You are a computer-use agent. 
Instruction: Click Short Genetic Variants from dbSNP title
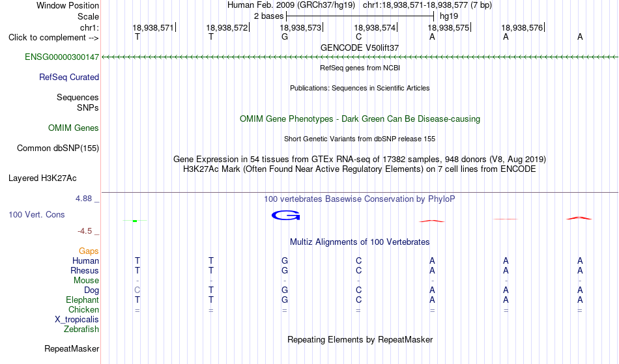[x=360, y=139]
